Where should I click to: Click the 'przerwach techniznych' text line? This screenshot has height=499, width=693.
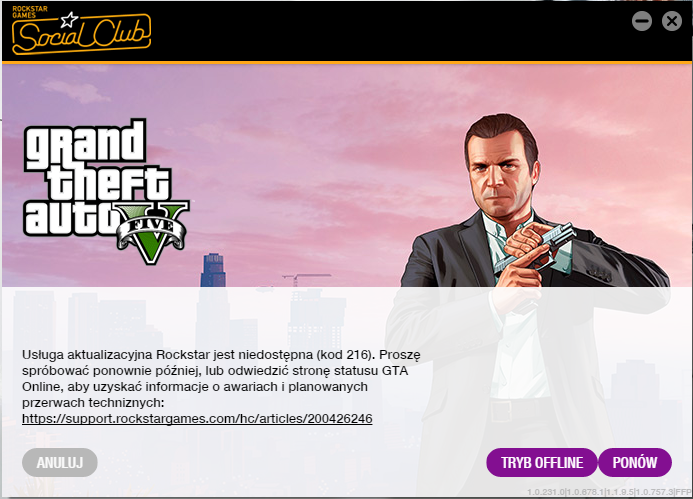pyautogui.click(x=93, y=403)
